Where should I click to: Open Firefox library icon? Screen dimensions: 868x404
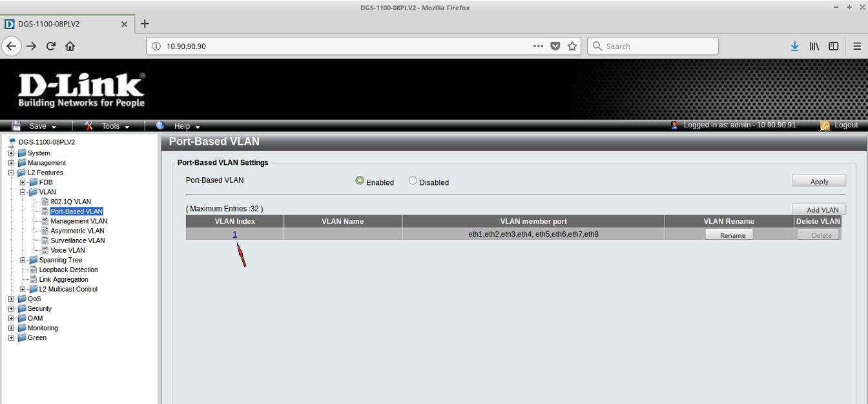[x=814, y=46]
